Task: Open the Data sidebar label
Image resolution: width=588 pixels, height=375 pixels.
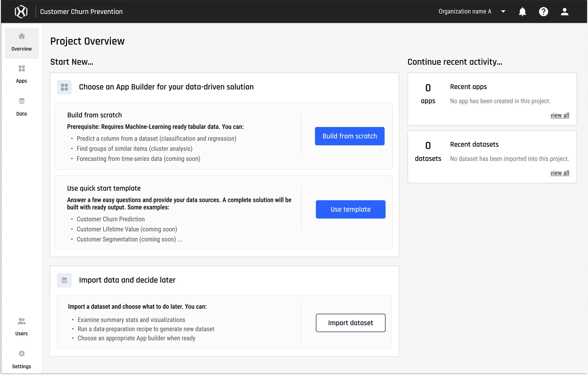Action: point(21,114)
